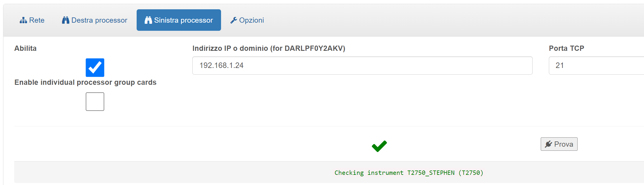Click the Prova test button

point(559,144)
